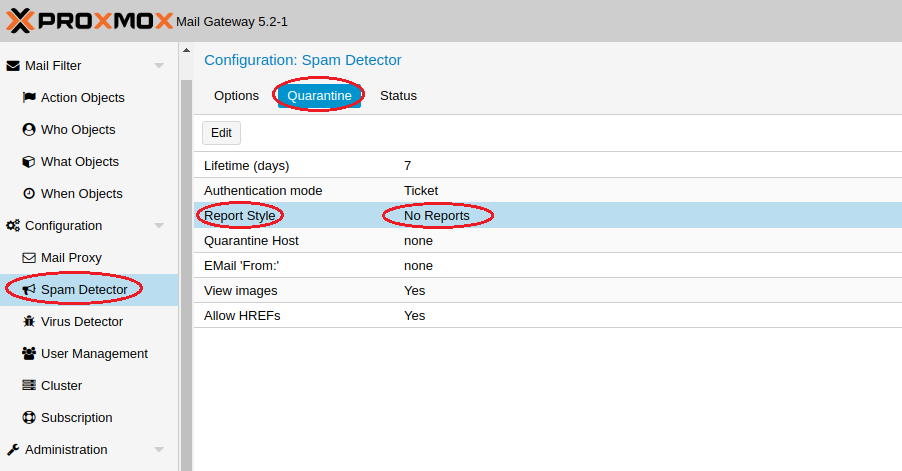This screenshot has width=902, height=471.
Task: Open the Status tab
Action: coord(398,95)
